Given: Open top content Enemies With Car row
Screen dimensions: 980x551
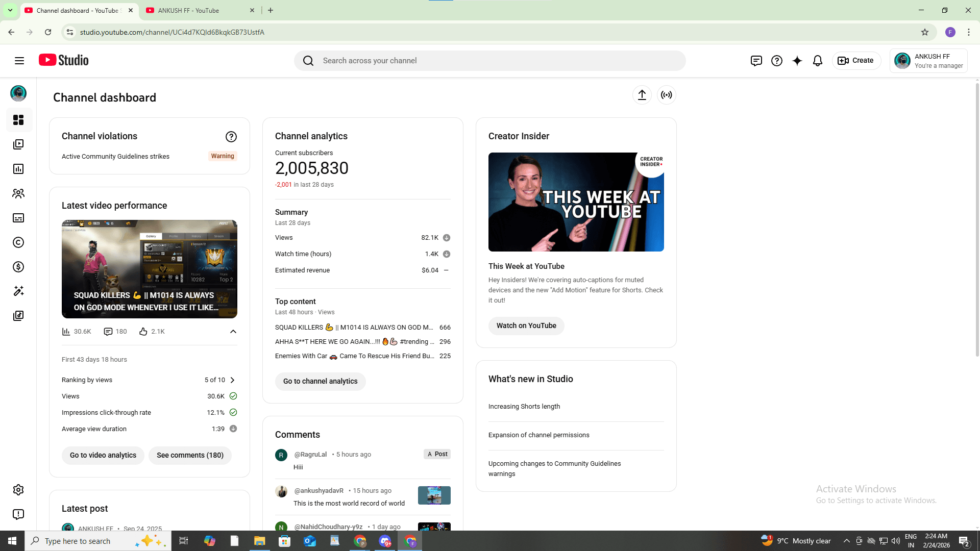Looking at the screenshot, I should (x=363, y=356).
